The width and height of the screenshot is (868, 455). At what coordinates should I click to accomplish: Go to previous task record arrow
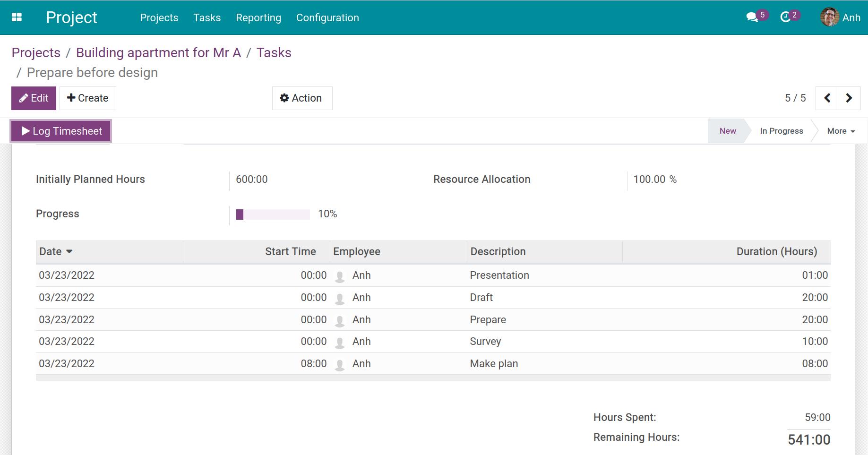click(827, 98)
